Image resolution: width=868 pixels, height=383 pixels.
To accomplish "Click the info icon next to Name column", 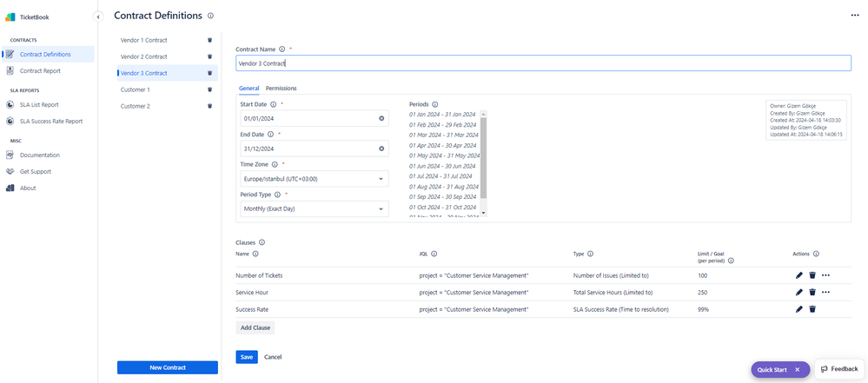I will [x=255, y=254].
